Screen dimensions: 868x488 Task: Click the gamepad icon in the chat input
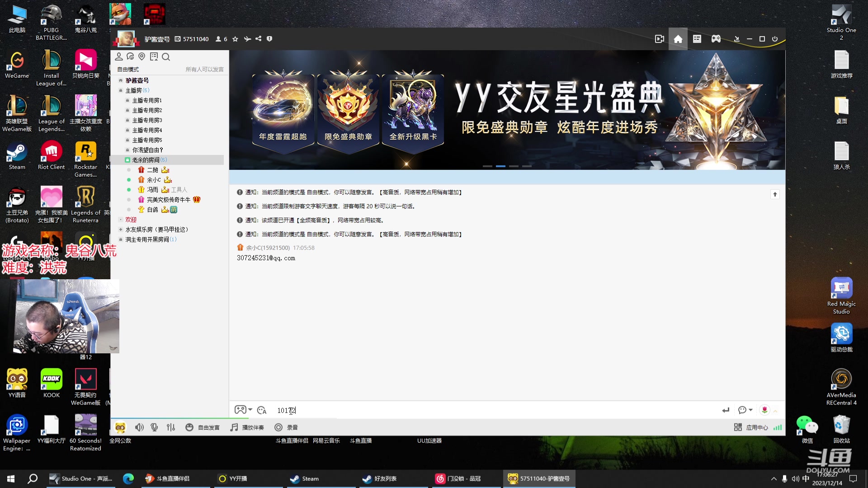(x=240, y=410)
